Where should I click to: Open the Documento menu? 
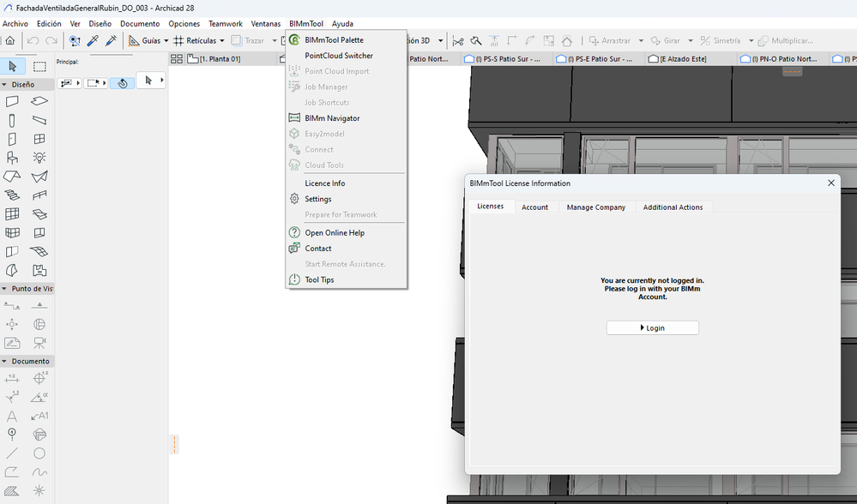140,23
